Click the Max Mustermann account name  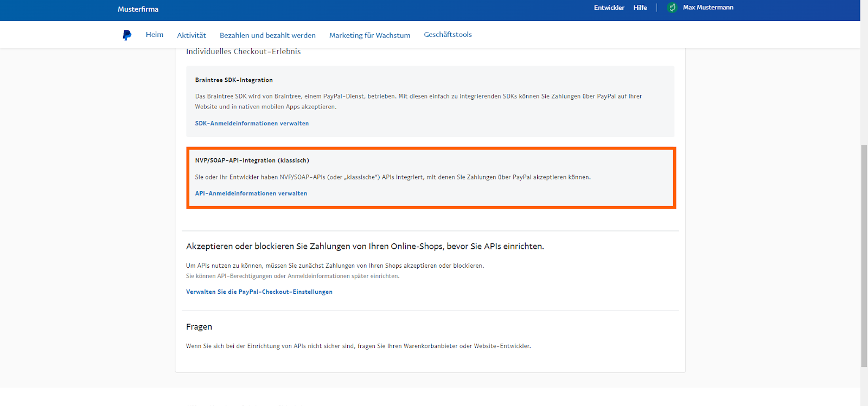[x=708, y=8]
